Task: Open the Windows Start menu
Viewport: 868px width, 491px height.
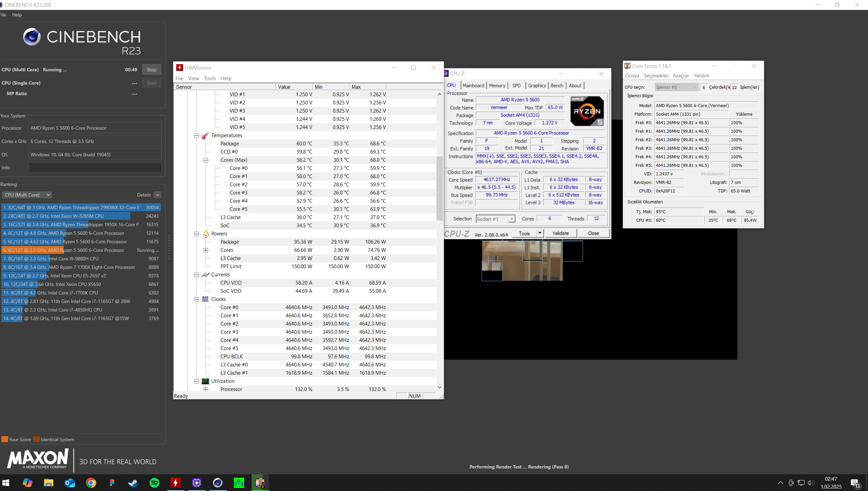Action: (x=6, y=482)
